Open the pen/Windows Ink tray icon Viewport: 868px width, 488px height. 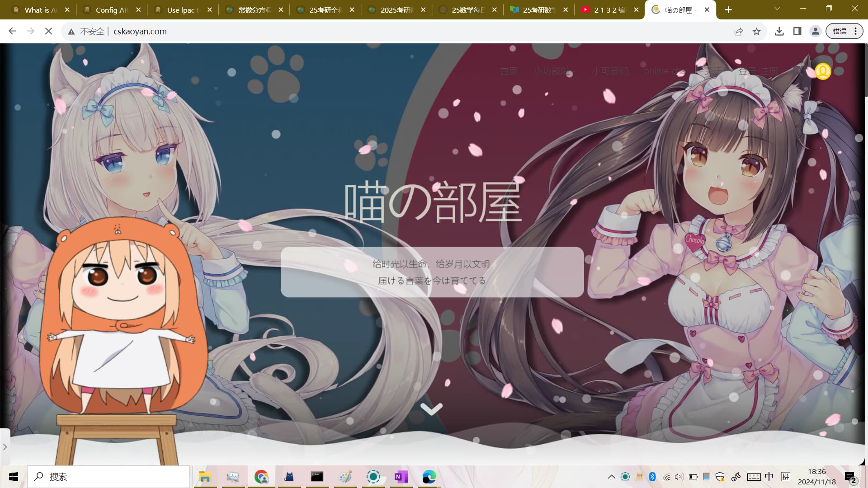pos(736,477)
